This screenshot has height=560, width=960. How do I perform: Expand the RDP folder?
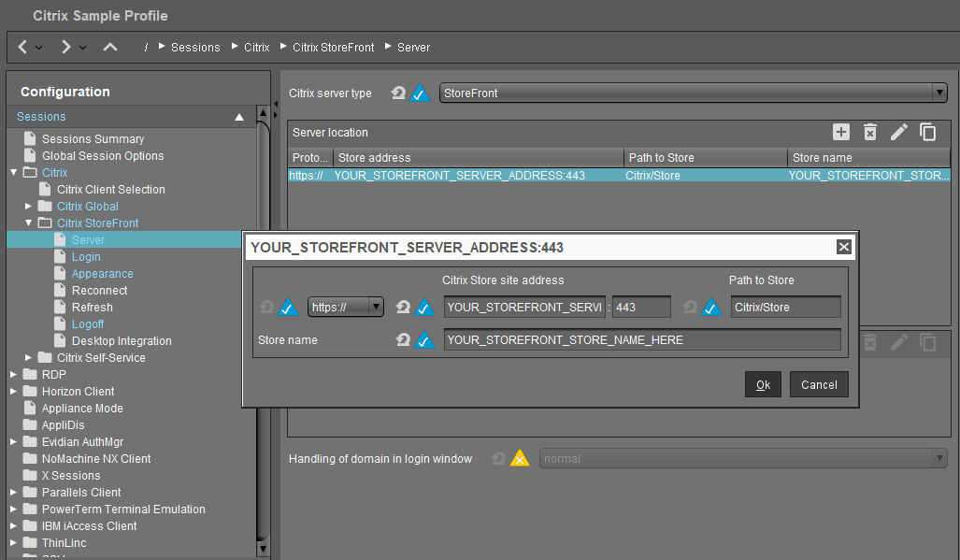coord(13,375)
